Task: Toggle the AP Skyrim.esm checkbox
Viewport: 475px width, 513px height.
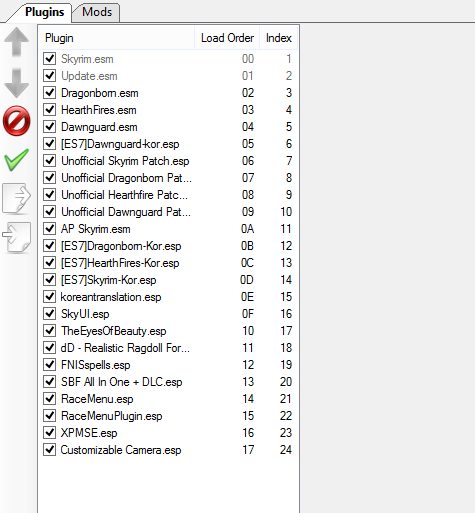Action: 50,229
